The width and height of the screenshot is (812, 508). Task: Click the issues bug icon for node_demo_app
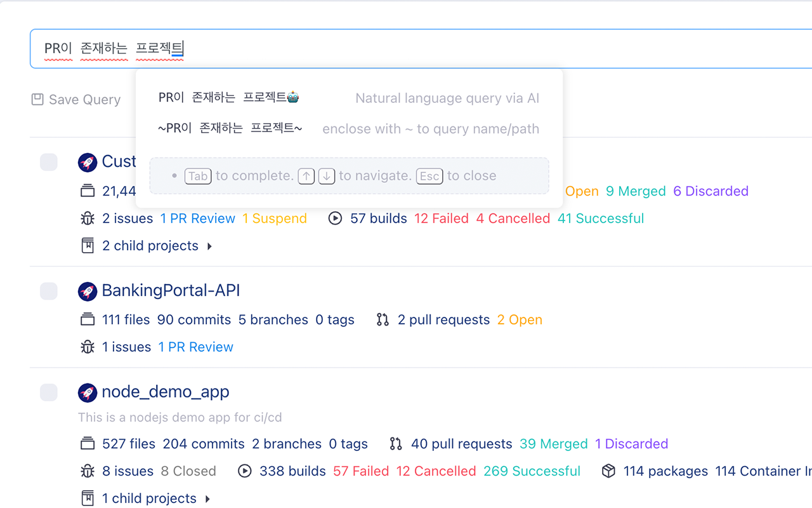pos(88,471)
